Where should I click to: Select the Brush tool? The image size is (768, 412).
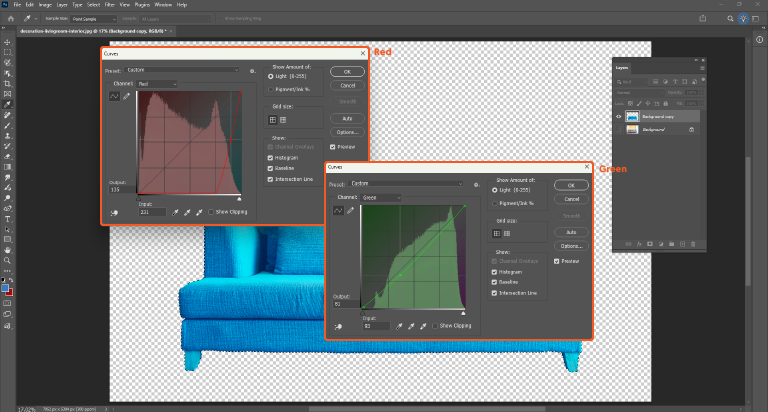click(7, 125)
